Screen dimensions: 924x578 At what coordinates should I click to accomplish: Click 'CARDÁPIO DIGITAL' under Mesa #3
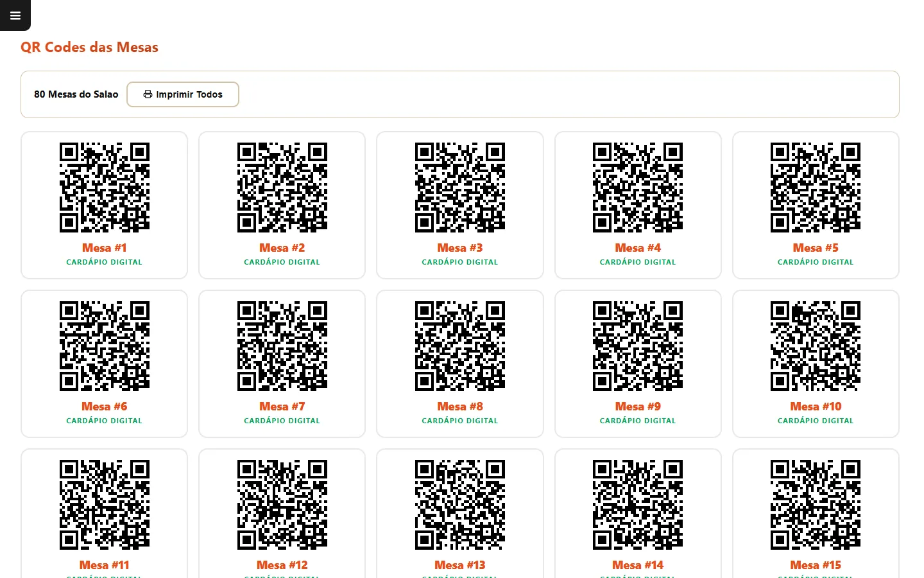(460, 262)
